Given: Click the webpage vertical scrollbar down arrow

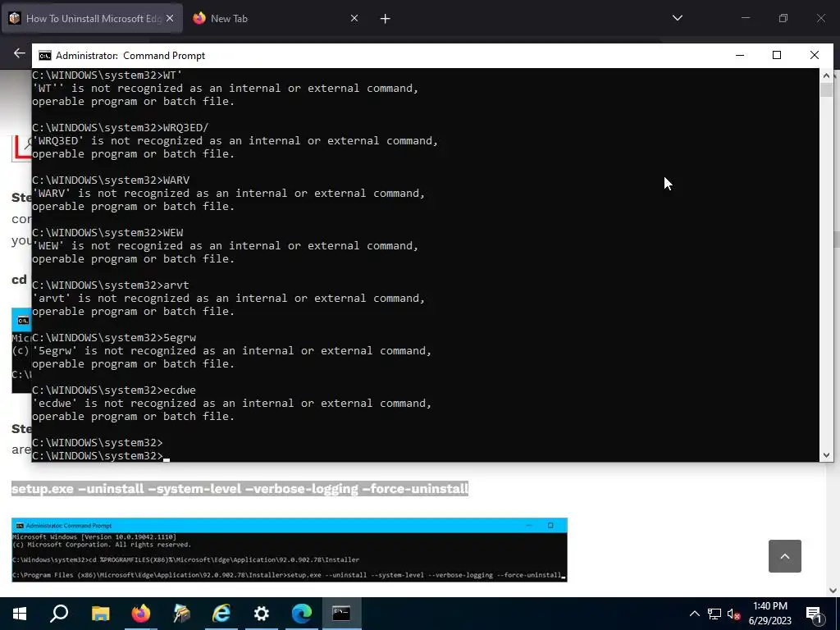Looking at the screenshot, I should point(833,591).
